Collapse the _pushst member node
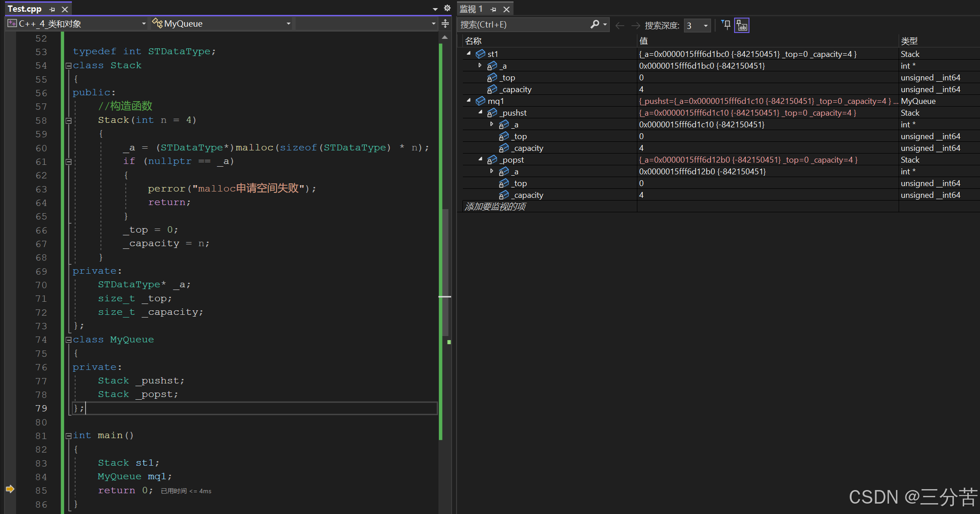This screenshot has width=980, height=514. click(481, 112)
